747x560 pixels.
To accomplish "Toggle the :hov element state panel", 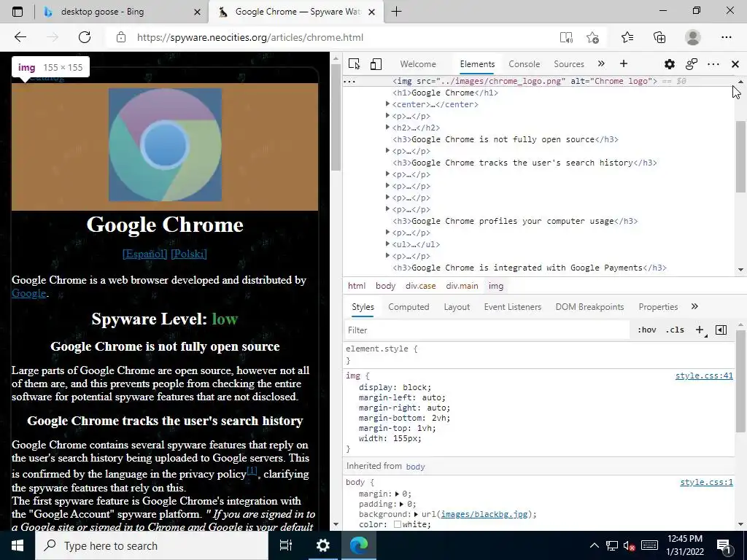I will [646, 330].
